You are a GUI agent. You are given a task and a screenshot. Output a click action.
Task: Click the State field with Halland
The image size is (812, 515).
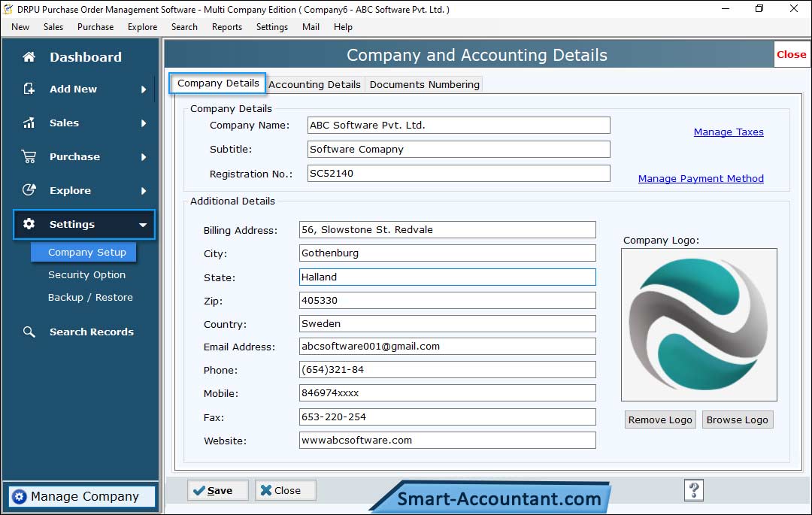[447, 277]
